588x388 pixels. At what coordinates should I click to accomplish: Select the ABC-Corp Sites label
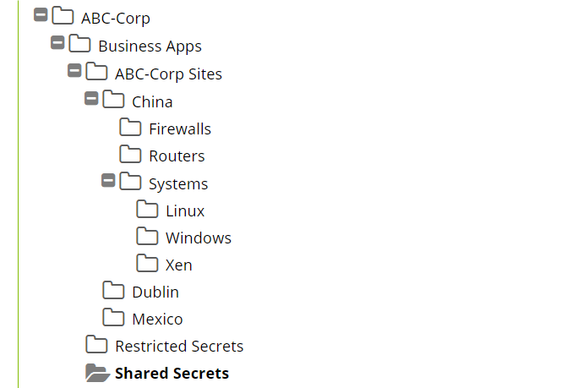coord(168,74)
